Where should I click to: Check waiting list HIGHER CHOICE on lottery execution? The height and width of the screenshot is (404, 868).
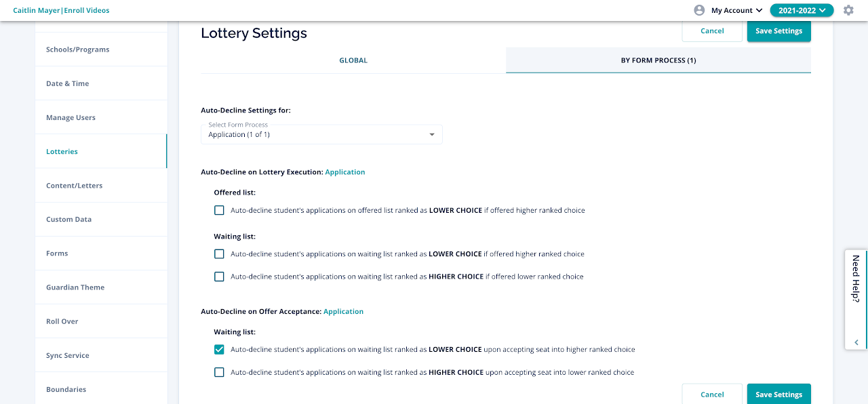pos(219,277)
